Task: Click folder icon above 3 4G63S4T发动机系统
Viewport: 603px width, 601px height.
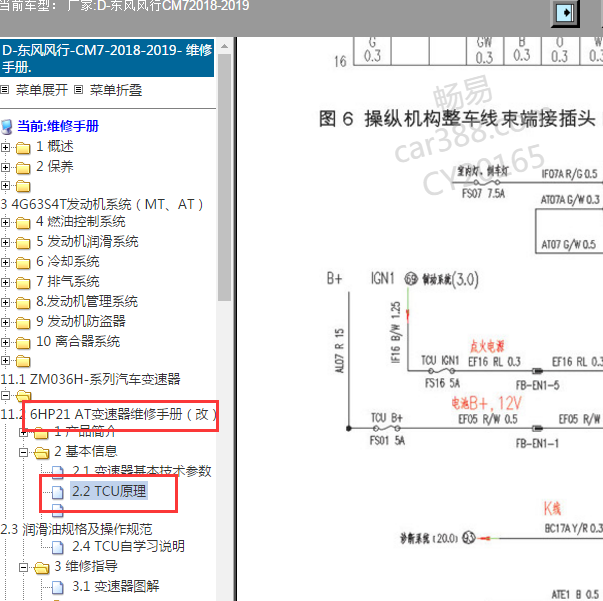Action: [x=23, y=186]
